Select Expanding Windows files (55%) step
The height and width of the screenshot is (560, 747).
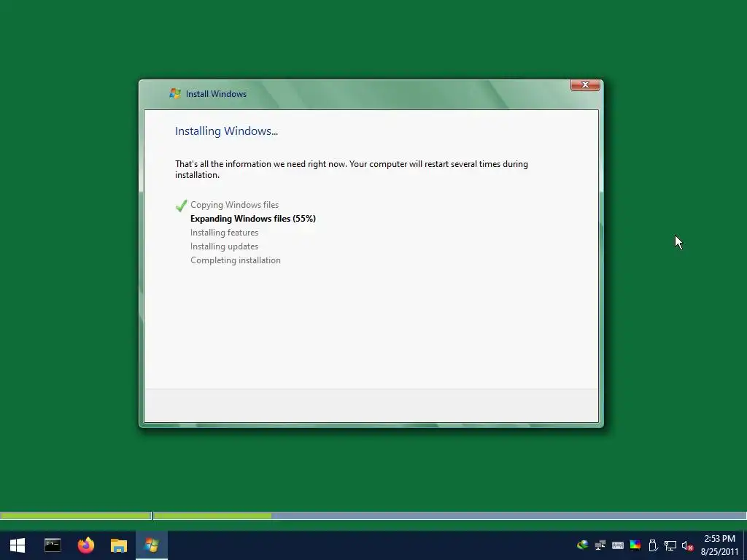coord(253,219)
